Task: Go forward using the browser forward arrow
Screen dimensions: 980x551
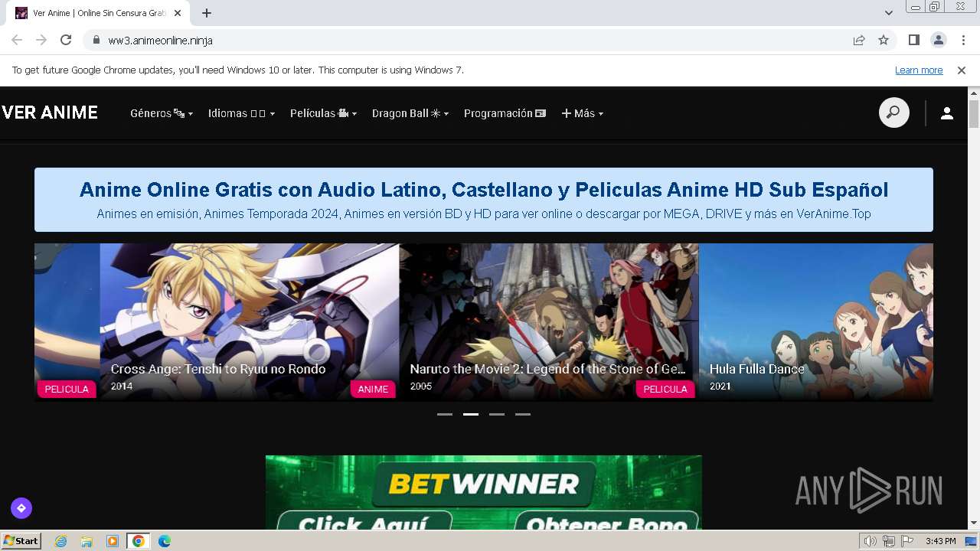Action: (41, 40)
